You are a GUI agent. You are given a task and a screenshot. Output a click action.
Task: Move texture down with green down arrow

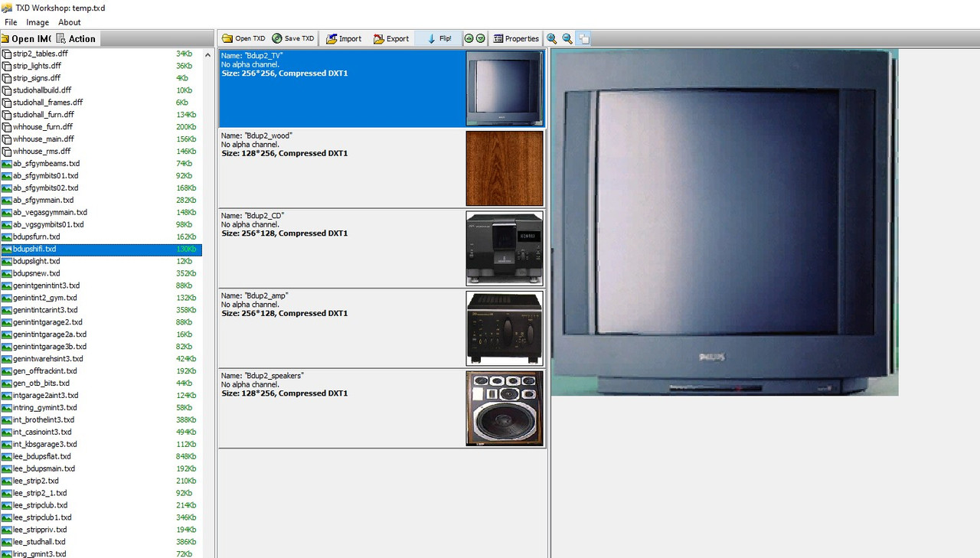coord(480,38)
